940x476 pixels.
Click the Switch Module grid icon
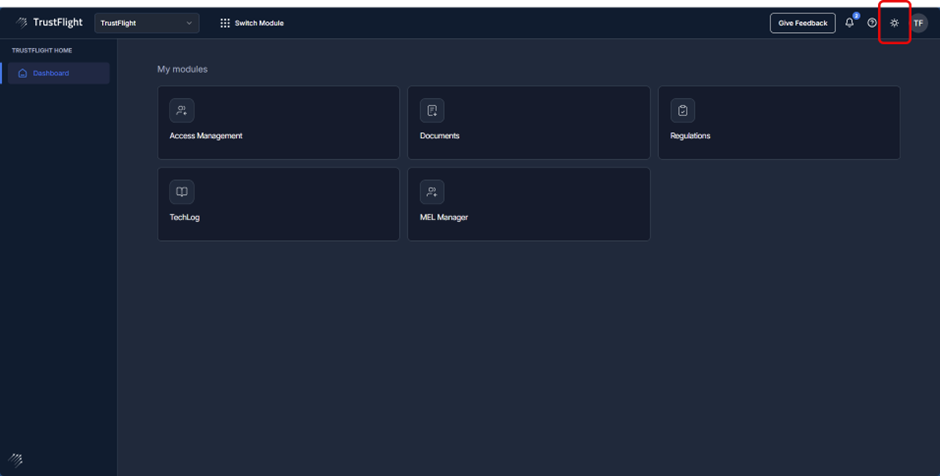225,23
